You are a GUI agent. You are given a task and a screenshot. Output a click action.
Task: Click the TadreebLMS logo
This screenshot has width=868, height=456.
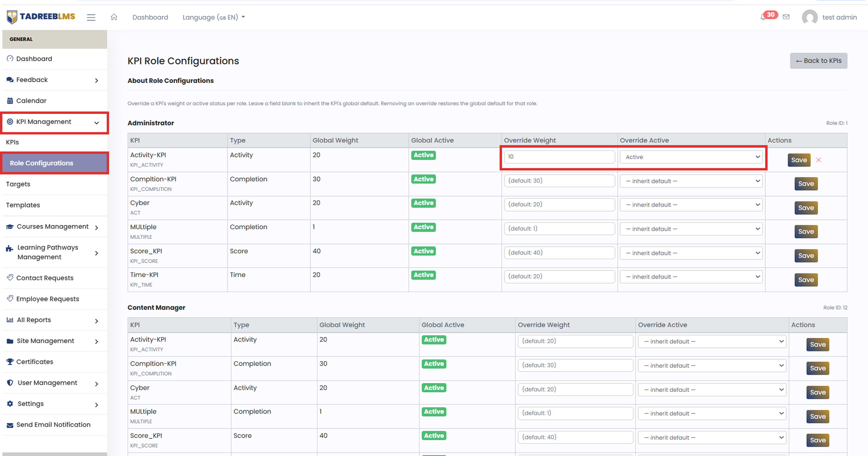point(41,17)
